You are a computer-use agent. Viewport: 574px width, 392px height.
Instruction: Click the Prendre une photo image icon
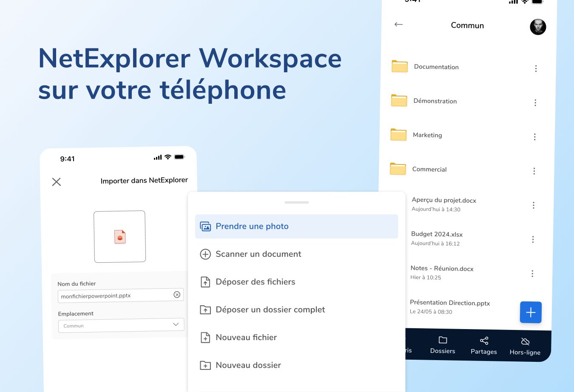pyautogui.click(x=205, y=227)
